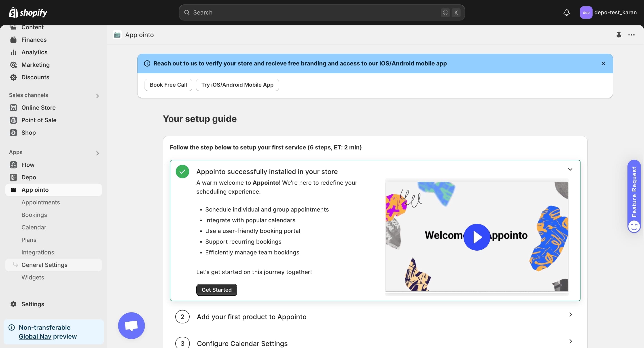This screenshot has height=348, width=644.
Task: Click Book Free Call button
Action: 168,85
